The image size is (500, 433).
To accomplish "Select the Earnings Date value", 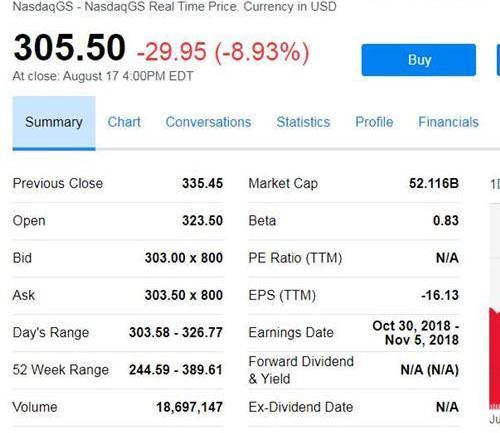I will 416,333.
